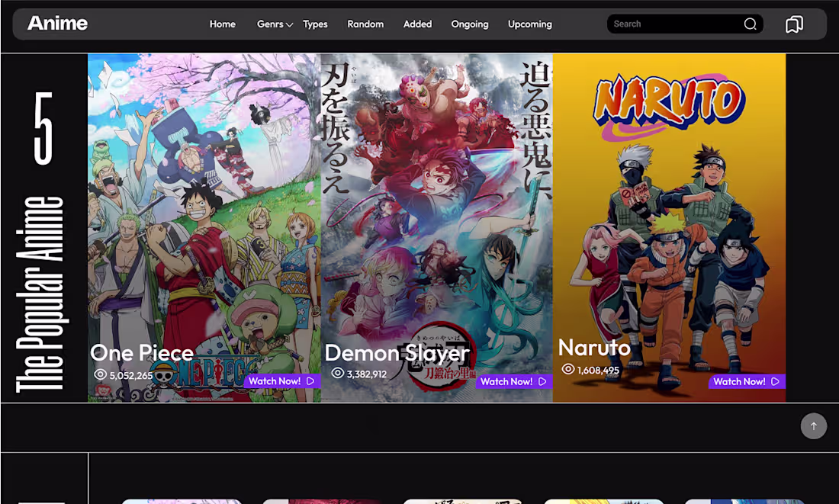This screenshot has width=839, height=504.
Task: Switch to the Upcoming section
Action: [x=529, y=24]
